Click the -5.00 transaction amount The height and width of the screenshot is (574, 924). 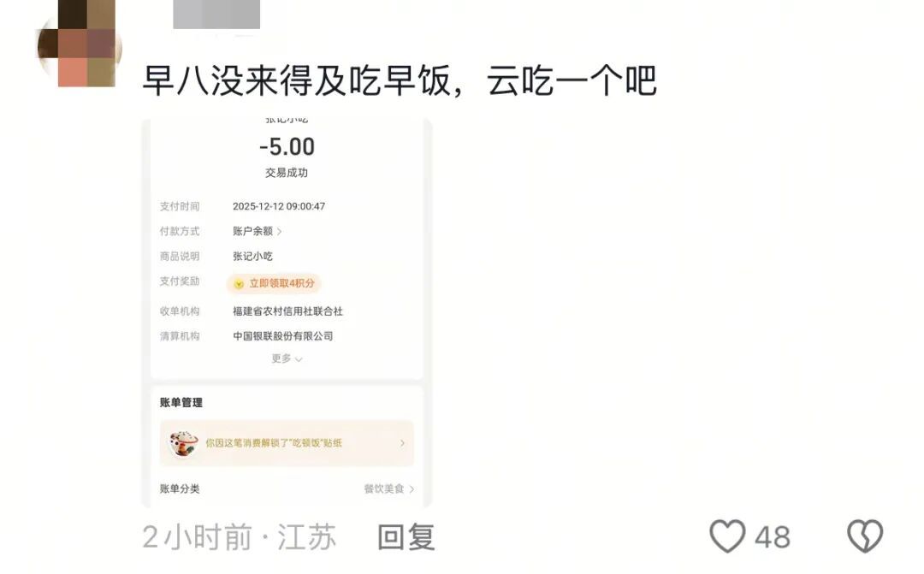pyautogui.click(x=287, y=147)
